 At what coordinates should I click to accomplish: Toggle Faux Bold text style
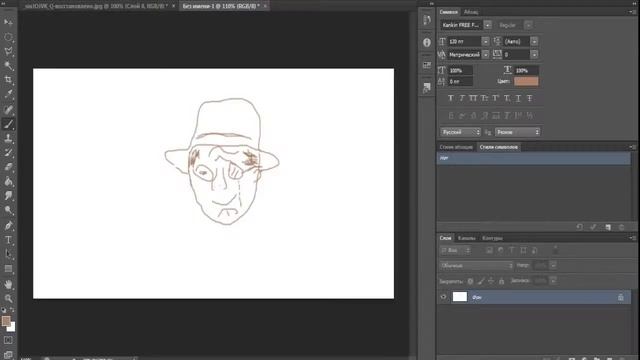point(451,98)
